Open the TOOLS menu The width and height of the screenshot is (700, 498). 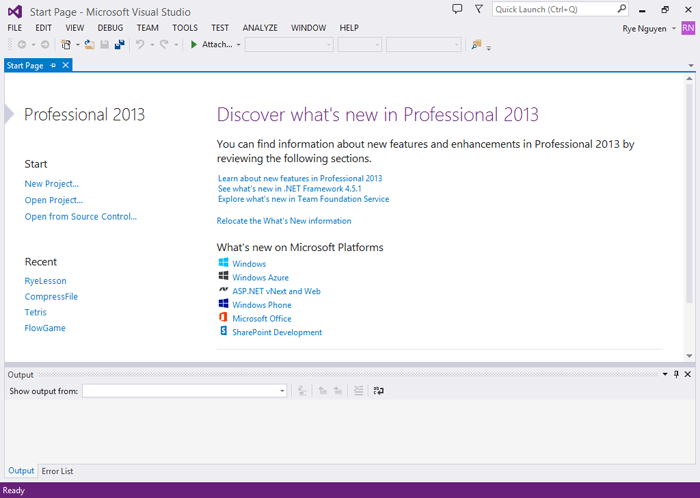click(185, 28)
